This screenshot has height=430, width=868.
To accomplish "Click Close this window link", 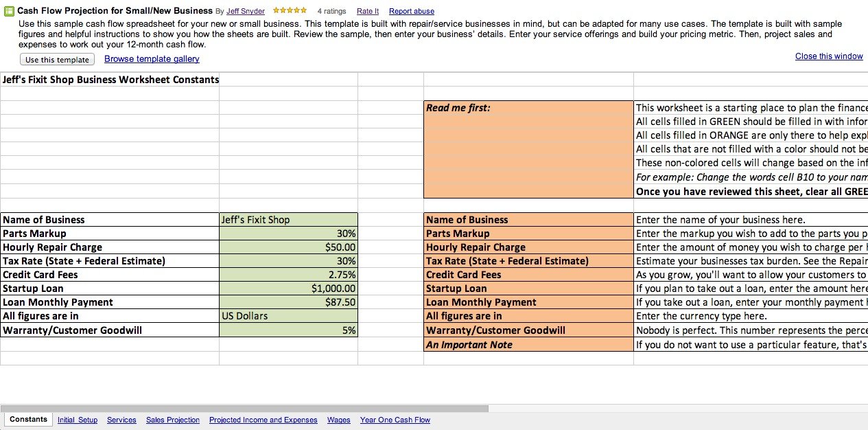I will [x=829, y=56].
